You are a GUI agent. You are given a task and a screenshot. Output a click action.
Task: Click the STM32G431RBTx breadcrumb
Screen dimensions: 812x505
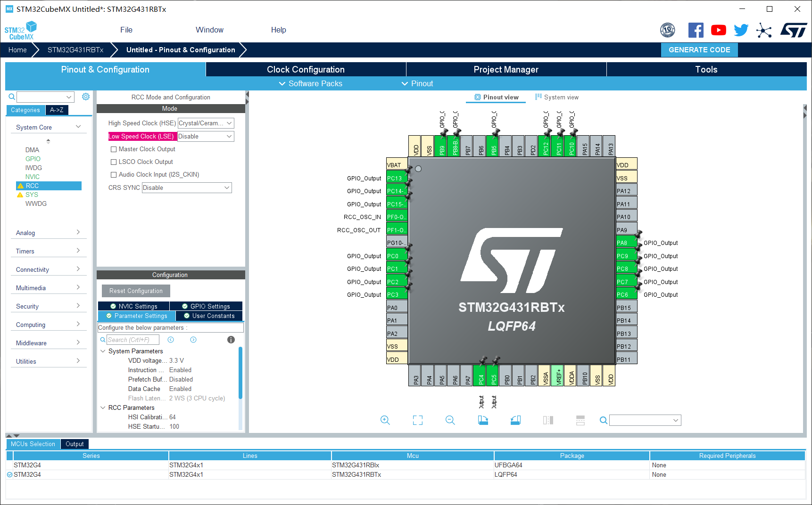click(75, 50)
